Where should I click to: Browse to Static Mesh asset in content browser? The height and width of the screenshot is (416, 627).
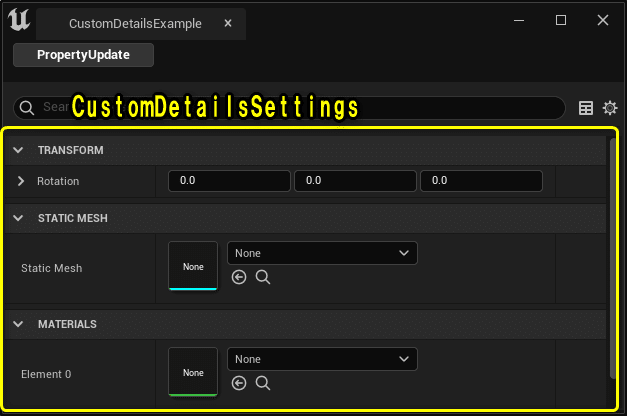(263, 277)
